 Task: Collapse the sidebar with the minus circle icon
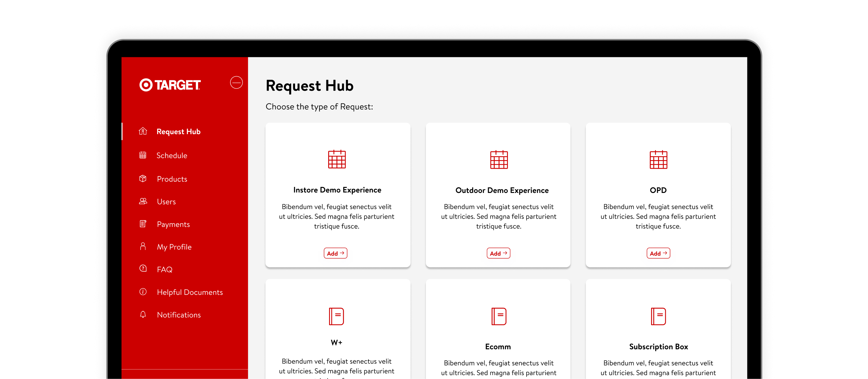[x=236, y=82]
